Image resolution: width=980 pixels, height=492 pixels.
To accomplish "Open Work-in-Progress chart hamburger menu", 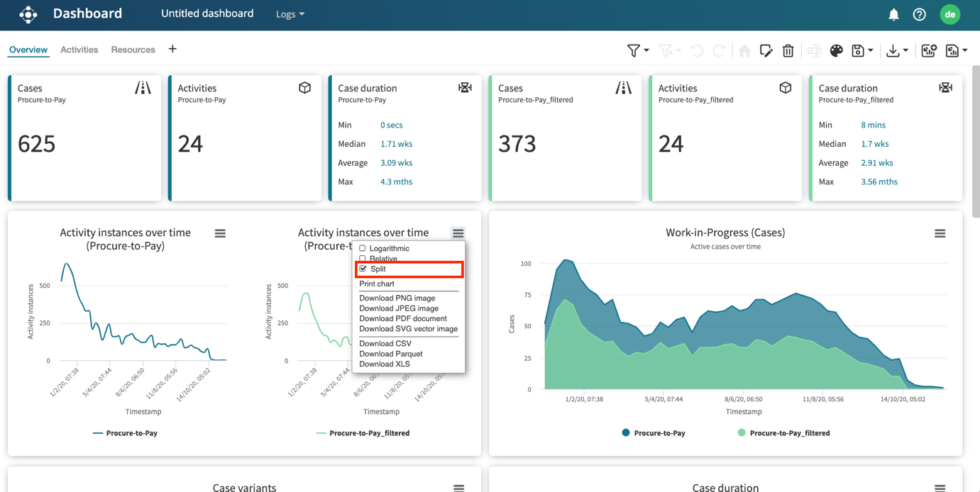I will click(940, 233).
